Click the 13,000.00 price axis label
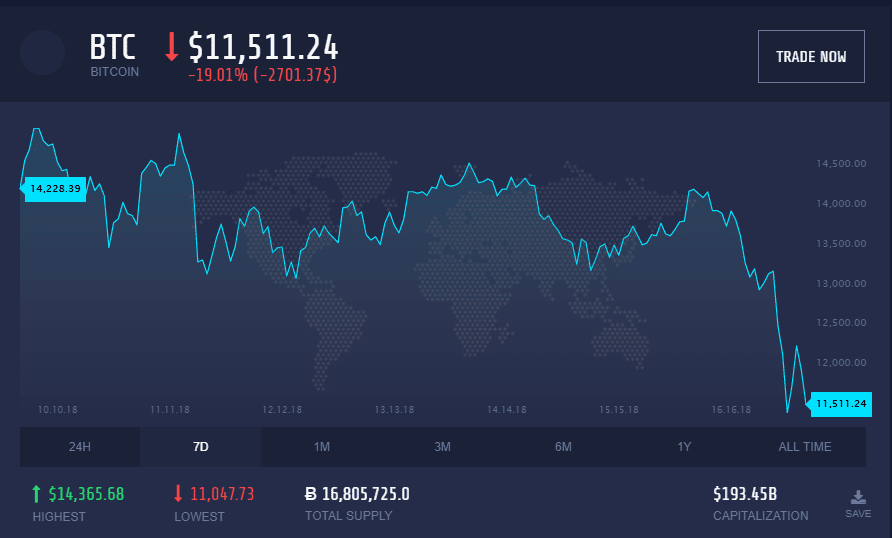The height and width of the screenshot is (538, 892). point(841,283)
